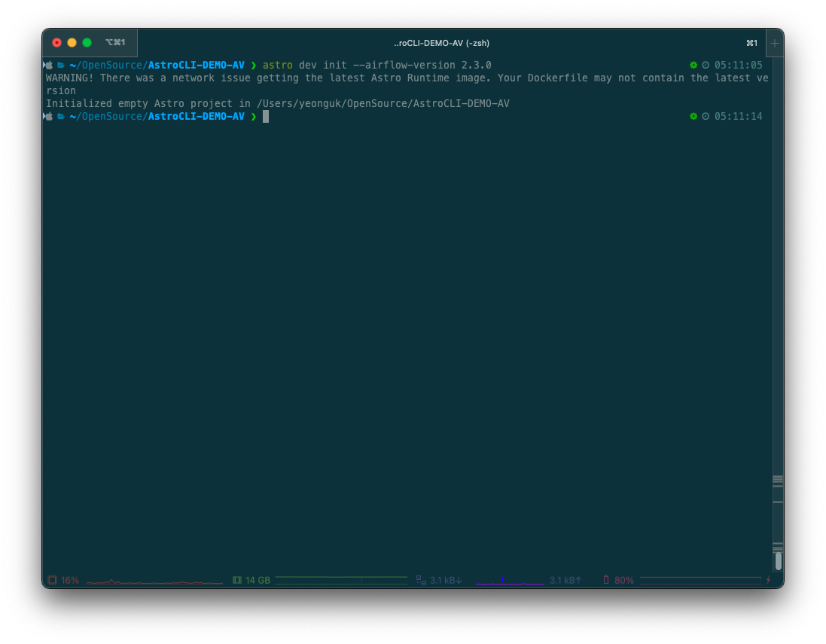Screen dimensions: 826x644
Task: Click the CPU usage graph
Action: click(x=154, y=581)
